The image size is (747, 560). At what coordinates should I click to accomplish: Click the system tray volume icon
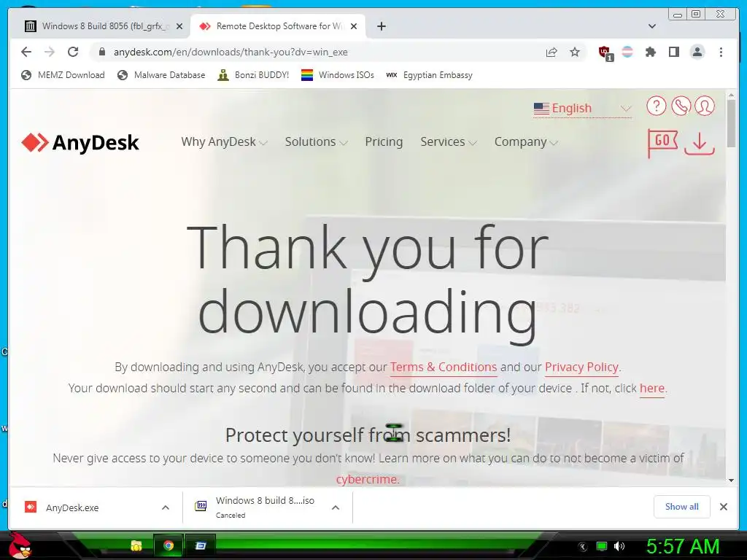tap(619, 546)
